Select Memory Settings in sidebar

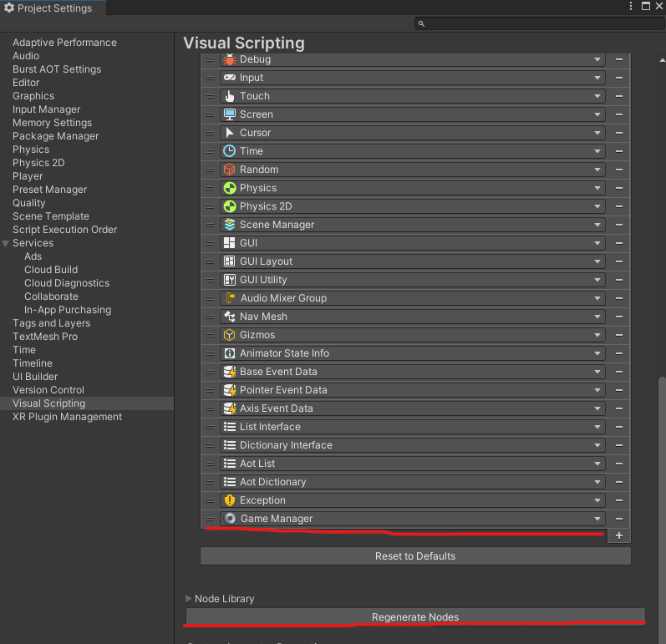[53, 123]
